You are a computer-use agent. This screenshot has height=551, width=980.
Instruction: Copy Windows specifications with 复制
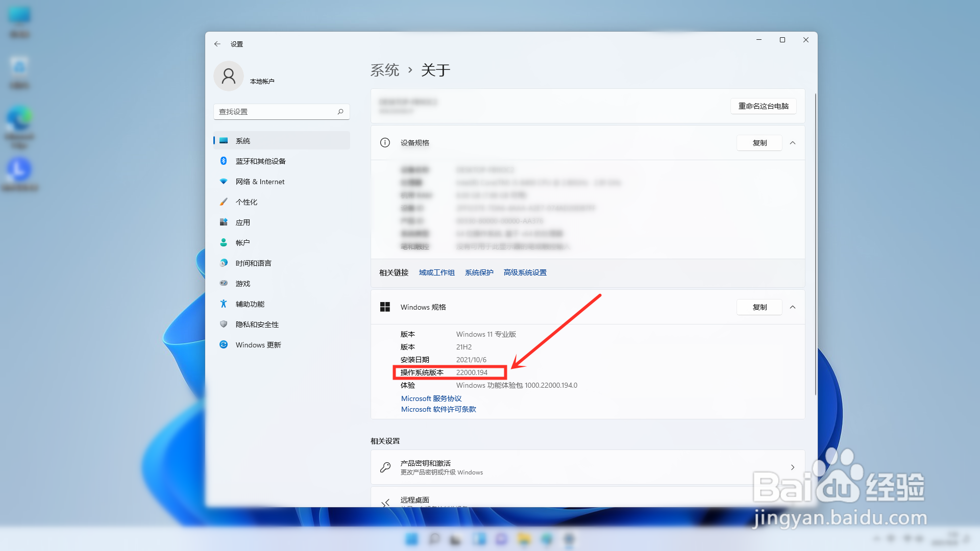click(x=759, y=307)
